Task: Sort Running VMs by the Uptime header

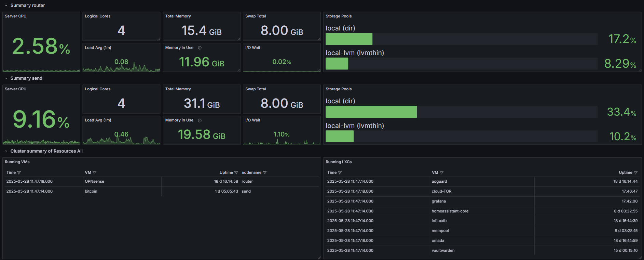Action: click(x=226, y=173)
